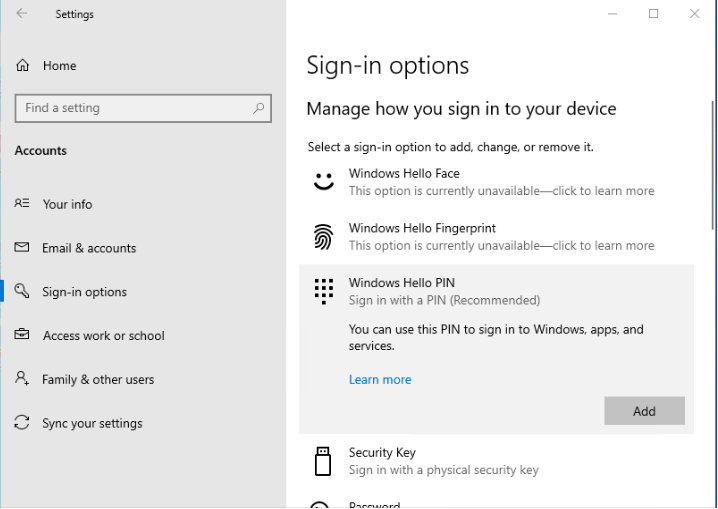Image resolution: width=718 pixels, height=509 pixels.
Task: Click the Access work or school briefcase icon
Action: 22,335
